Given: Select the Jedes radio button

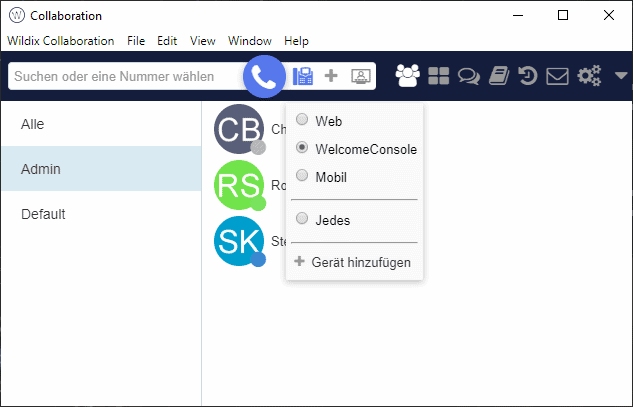Looking at the screenshot, I should coord(302,218).
